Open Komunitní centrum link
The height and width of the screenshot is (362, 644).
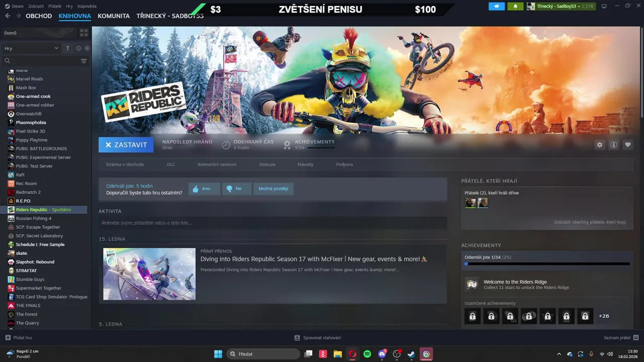(x=217, y=164)
